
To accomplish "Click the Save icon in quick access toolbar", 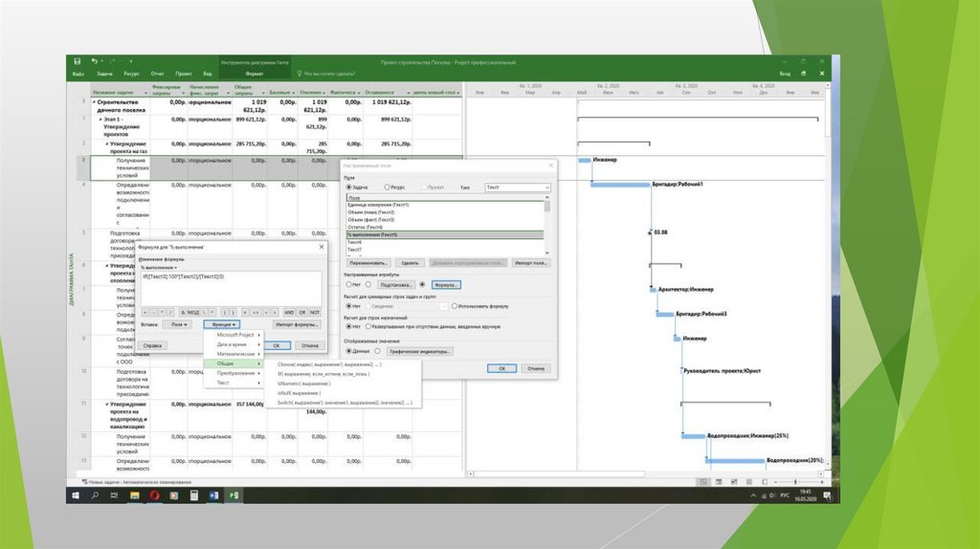I will [78, 62].
